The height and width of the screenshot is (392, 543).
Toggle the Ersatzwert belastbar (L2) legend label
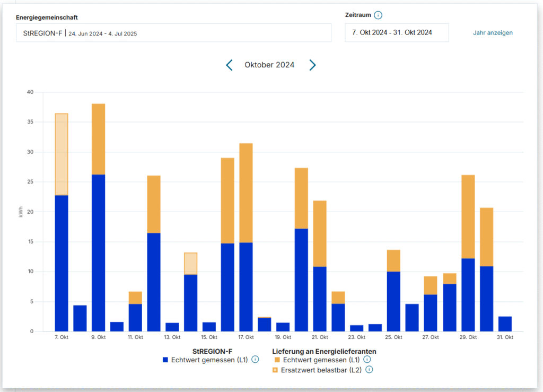click(321, 370)
